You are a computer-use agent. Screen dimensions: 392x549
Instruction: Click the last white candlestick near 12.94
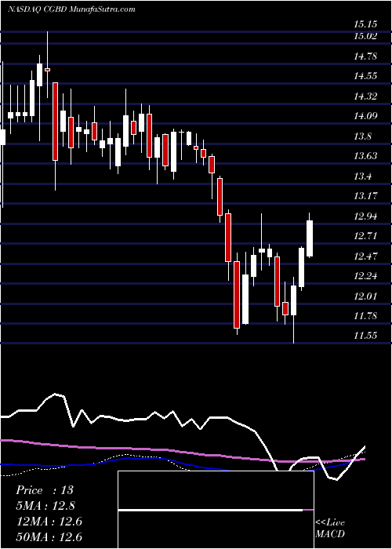tap(310, 238)
